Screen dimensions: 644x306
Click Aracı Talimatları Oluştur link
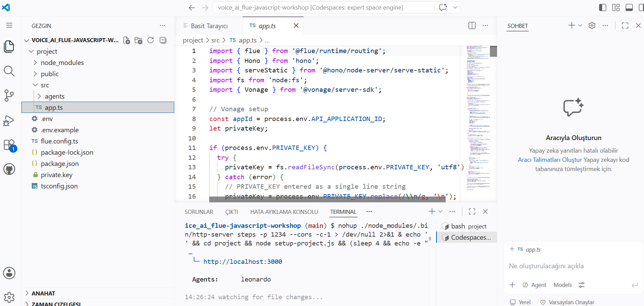point(550,160)
